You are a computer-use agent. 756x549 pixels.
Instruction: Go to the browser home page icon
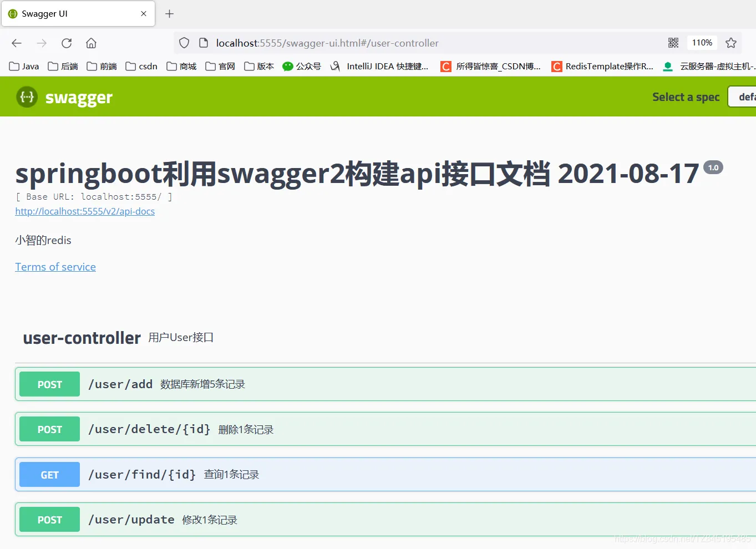click(92, 43)
